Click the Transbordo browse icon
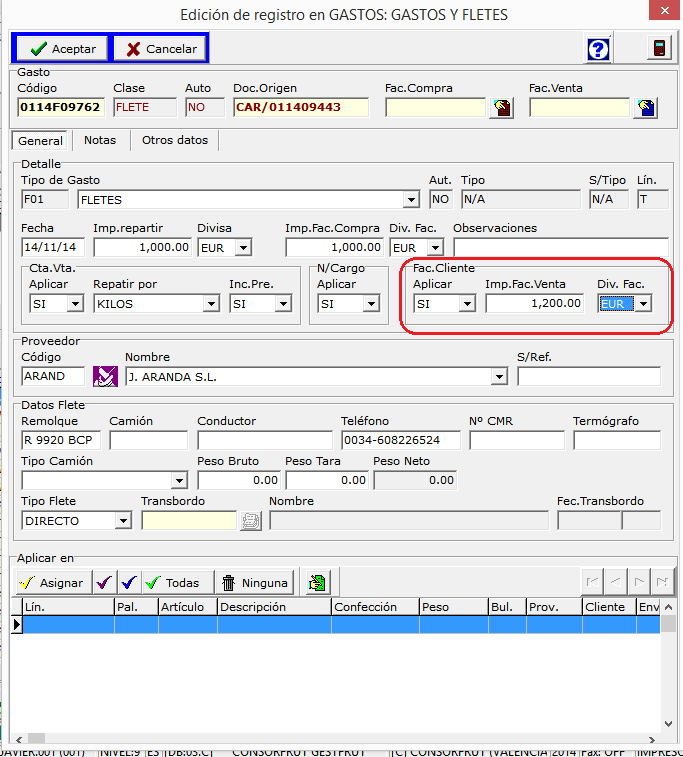 point(250,521)
